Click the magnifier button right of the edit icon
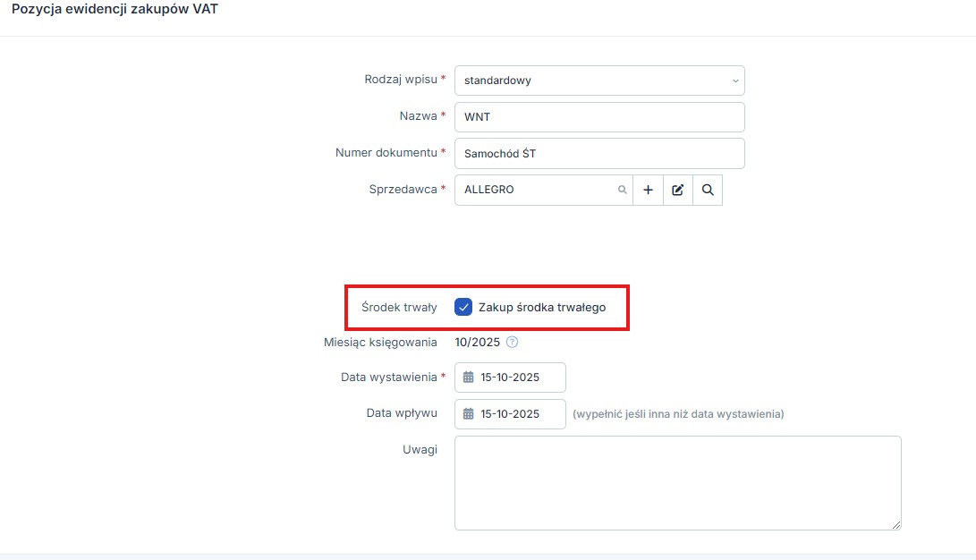 tap(708, 190)
